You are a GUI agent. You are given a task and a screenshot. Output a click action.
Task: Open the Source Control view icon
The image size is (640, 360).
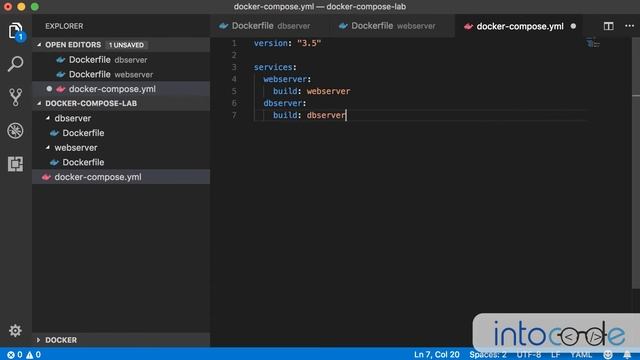tap(16, 97)
